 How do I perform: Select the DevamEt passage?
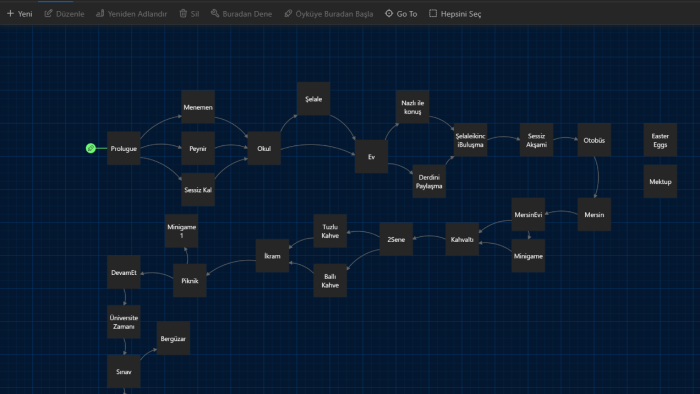pyautogui.click(x=124, y=272)
